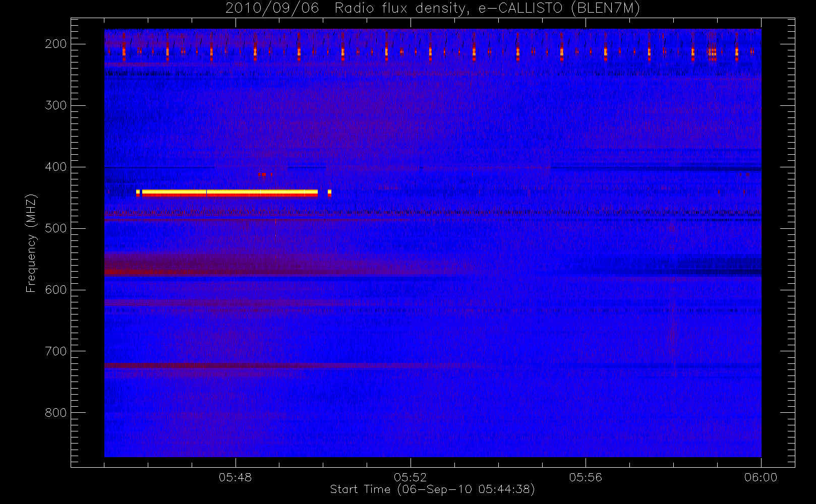Select the 200 frequency tick label

[x=56, y=44]
